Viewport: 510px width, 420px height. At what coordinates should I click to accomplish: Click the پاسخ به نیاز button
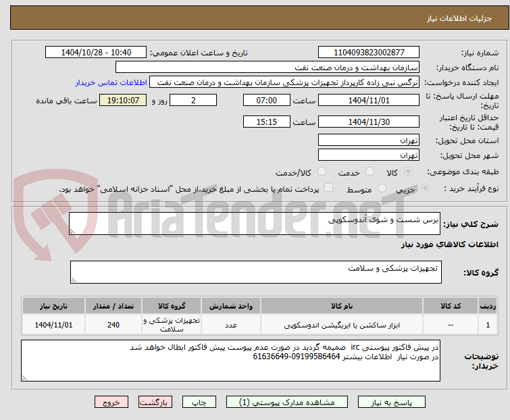click(392, 402)
